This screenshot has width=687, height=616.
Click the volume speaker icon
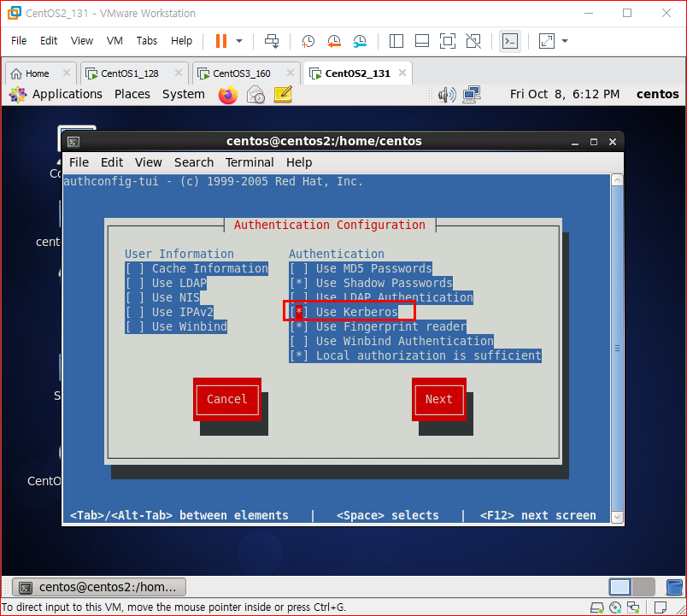coord(447,95)
